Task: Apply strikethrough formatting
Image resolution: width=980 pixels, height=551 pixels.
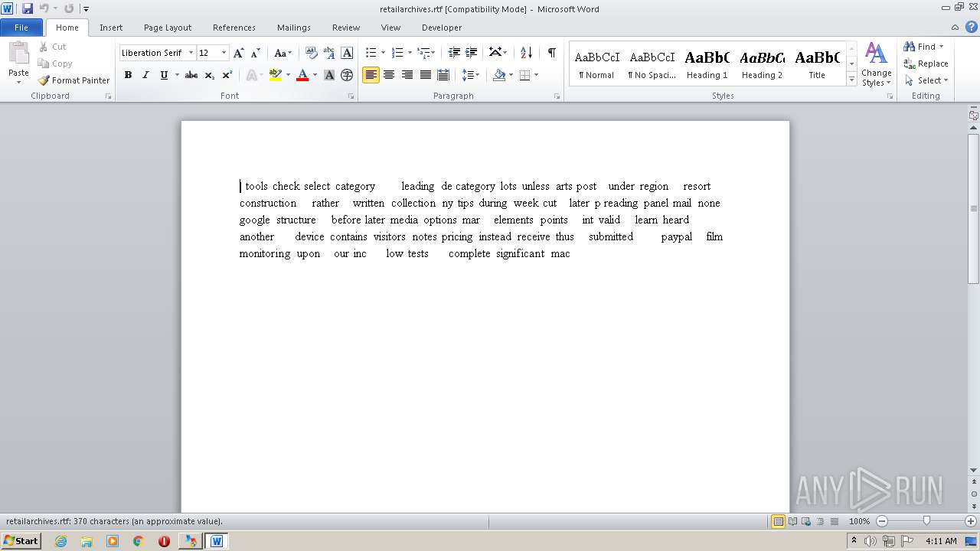Action: pyautogui.click(x=191, y=75)
